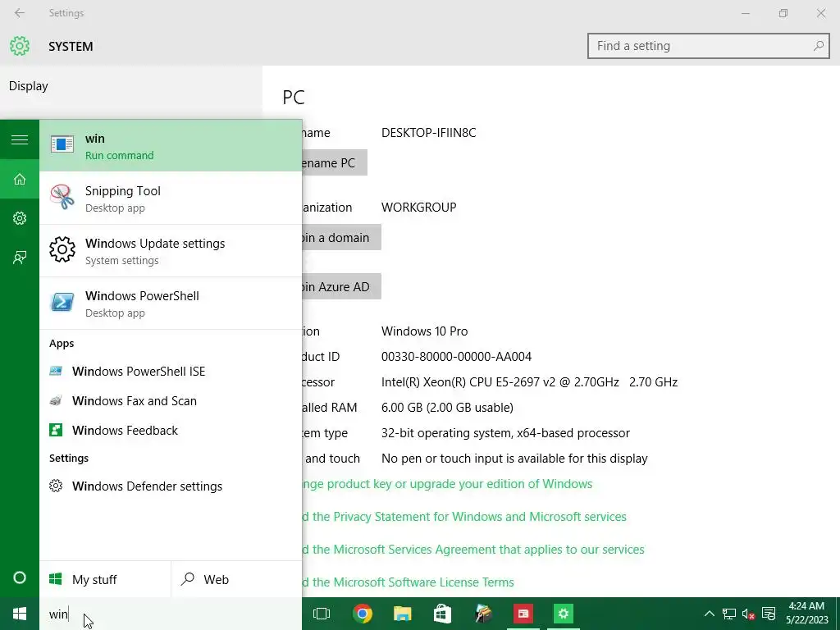Open the muted volume tray icon
This screenshot has width=840, height=630.
pos(748,614)
